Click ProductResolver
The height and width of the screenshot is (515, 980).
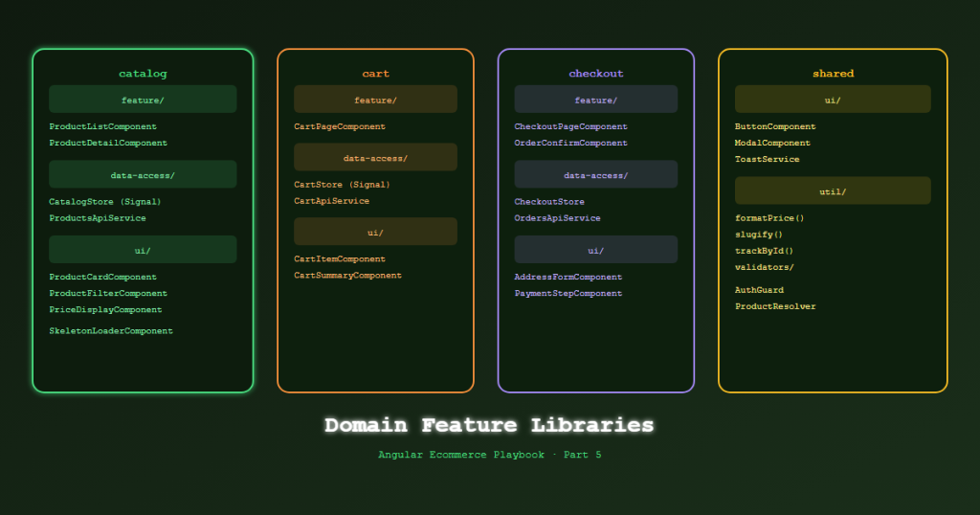pyautogui.click(x=775, y=306)
